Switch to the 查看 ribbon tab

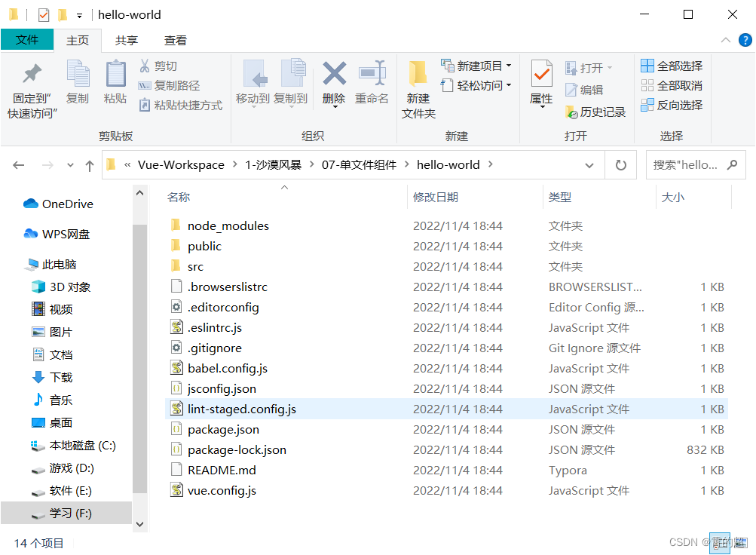(x=175, y=41)
